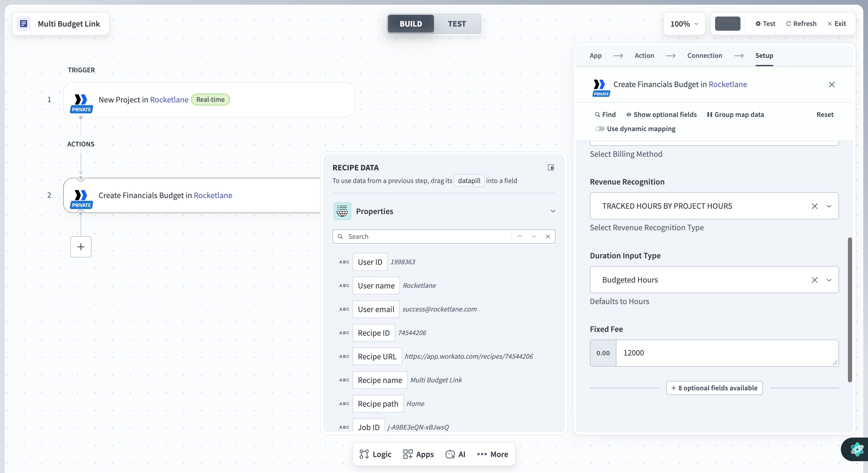This screenshot has width=868, height=473.
Task: Click the Rocketlane logo in the trigger step
Action: (x=81, y=100)
